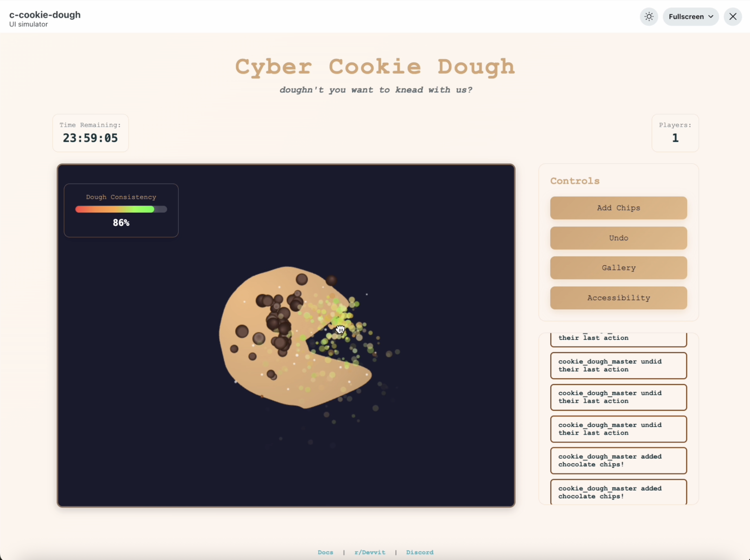Screen dimensions: 750x560
Task: Click the 86% consistency readout
Action: 121,223
